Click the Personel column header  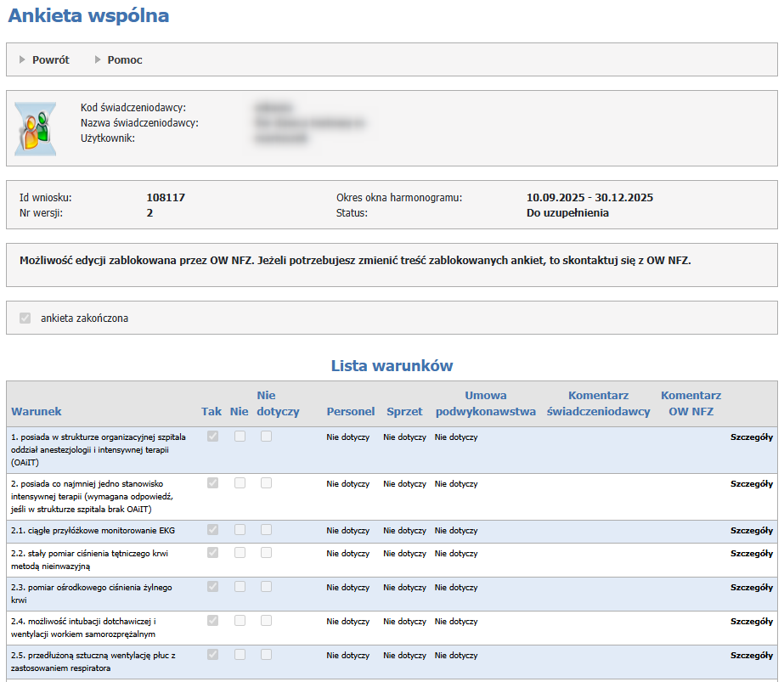350,412
